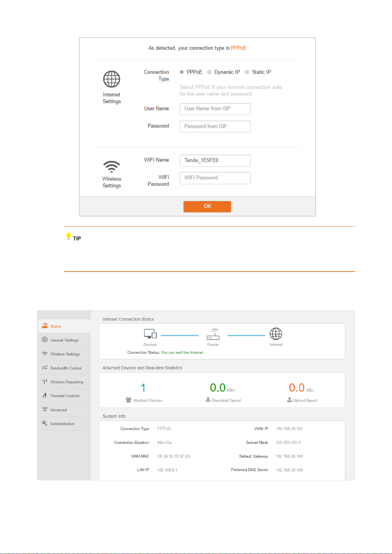Viewport: 392px width, 554px height.
Task: Click the green 0.0 download speed value
Action: click(x=218, y=388)
